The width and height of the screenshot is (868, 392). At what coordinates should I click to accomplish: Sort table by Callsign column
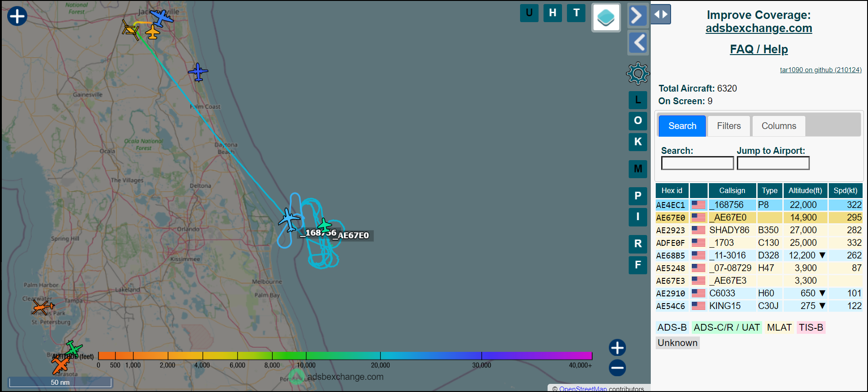coord(732,191)
